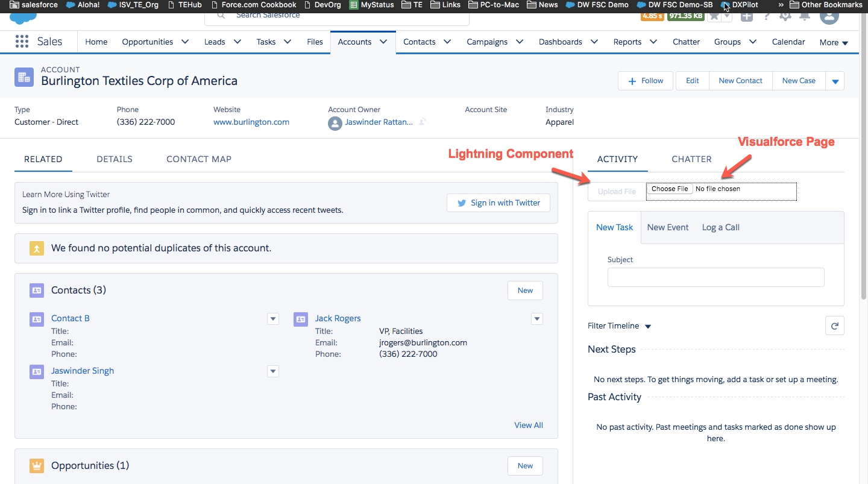Expand the More navigation menu

[x=834, y=42]
